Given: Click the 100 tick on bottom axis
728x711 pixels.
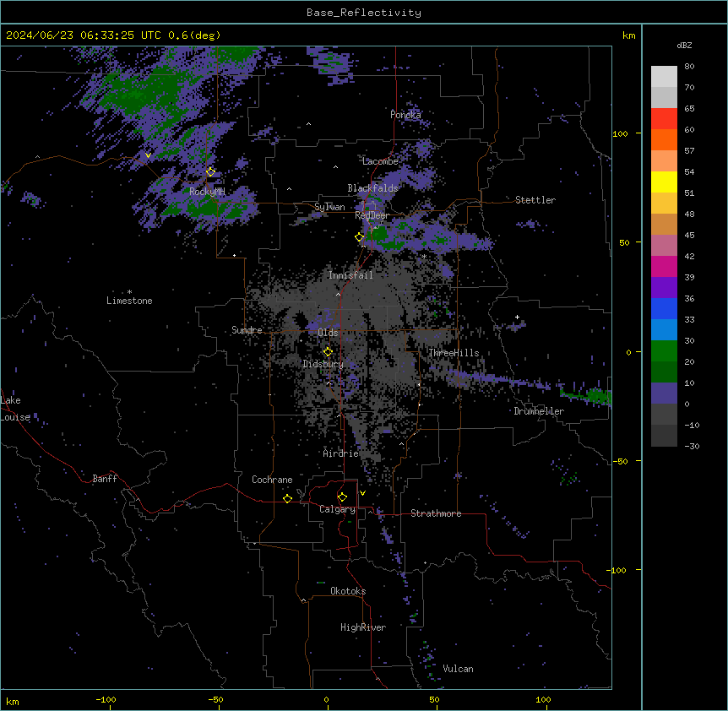Looking at the screenshot, I should pos(543,699).
